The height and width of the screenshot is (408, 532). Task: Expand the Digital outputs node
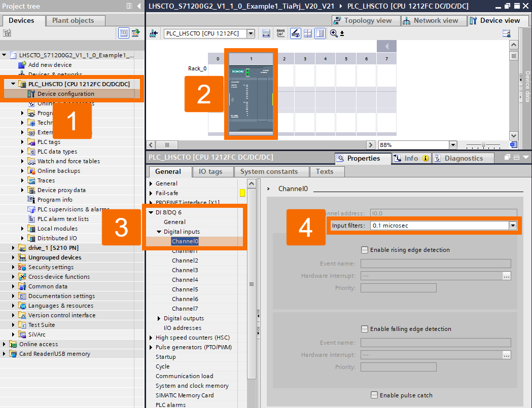[x=159, y=318]
